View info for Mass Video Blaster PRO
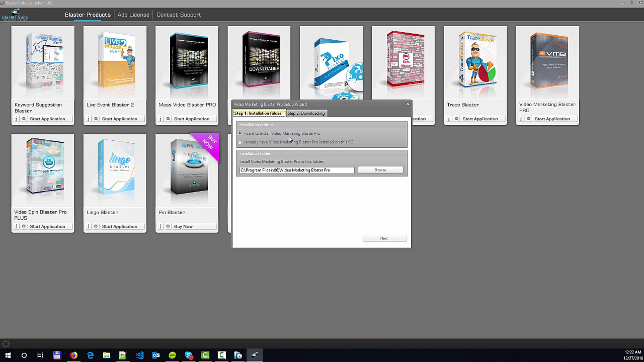This screenshot has width=644, height=362. point(160,119)
